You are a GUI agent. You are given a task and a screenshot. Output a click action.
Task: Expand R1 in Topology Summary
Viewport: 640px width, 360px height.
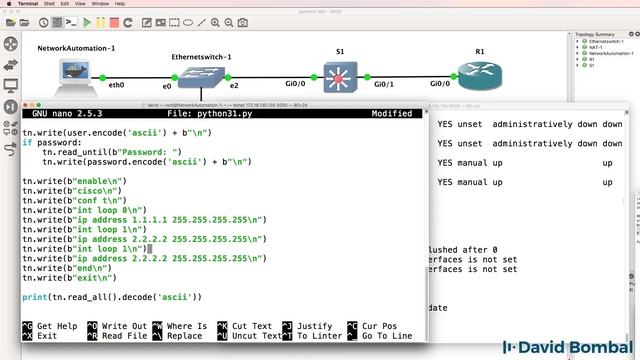point(577,59)
